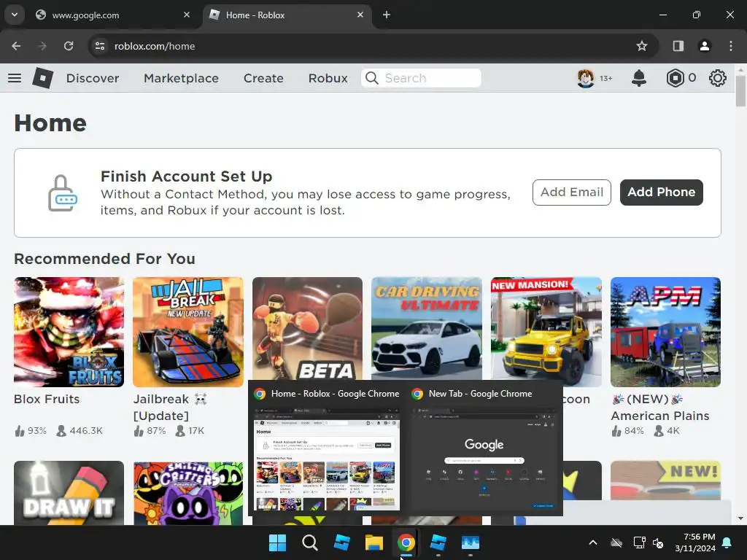Open the user avatar profile
Image resolution: width=747 pixels, height=560 pixels.
coord(586,78)
